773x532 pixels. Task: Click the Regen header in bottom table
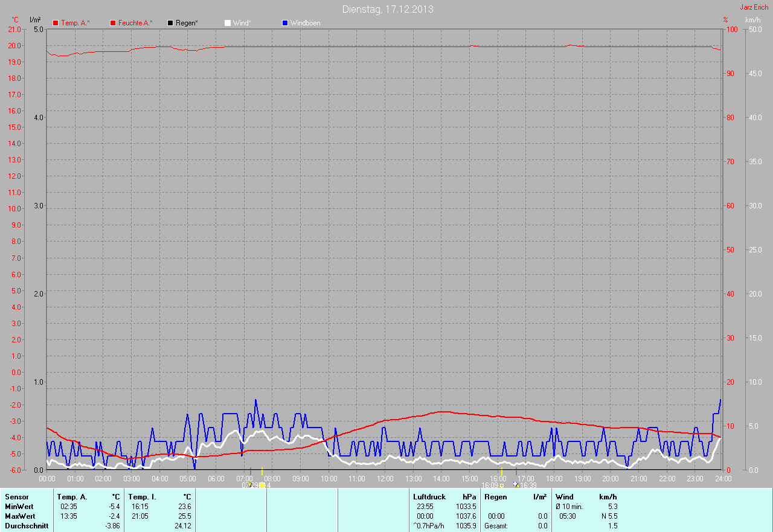click(495, 497)
